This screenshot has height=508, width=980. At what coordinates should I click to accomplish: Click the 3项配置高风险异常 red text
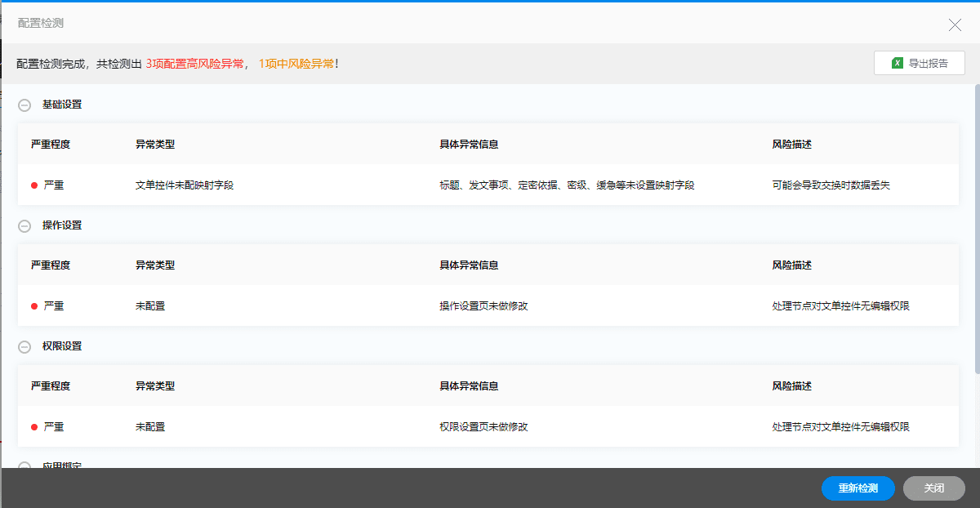tap(195, 64)
